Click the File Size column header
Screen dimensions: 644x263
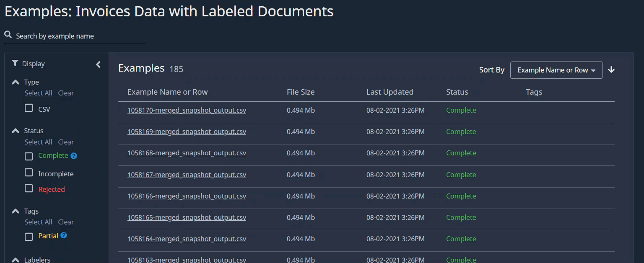pyautogui.click(x=301, y=92)
